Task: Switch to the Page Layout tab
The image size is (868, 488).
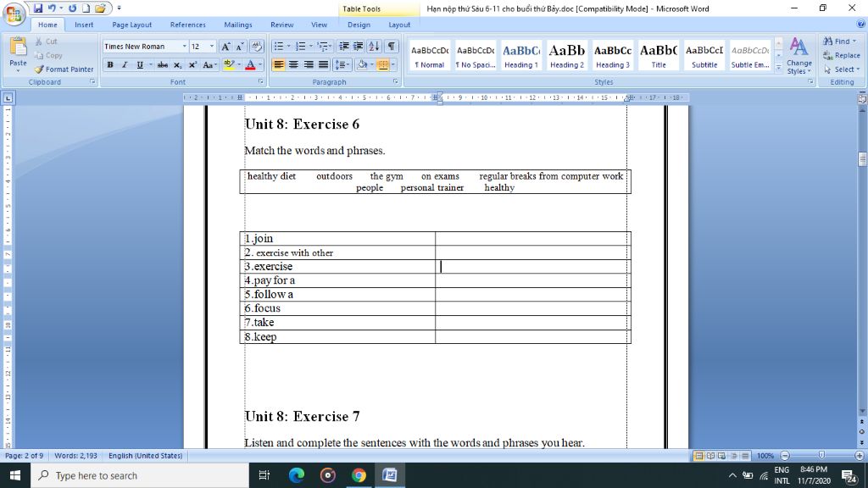Action: 131,25
